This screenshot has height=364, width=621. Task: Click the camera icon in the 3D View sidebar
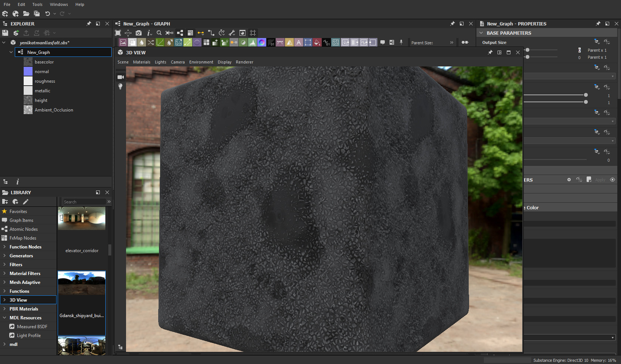coord(120,77)
